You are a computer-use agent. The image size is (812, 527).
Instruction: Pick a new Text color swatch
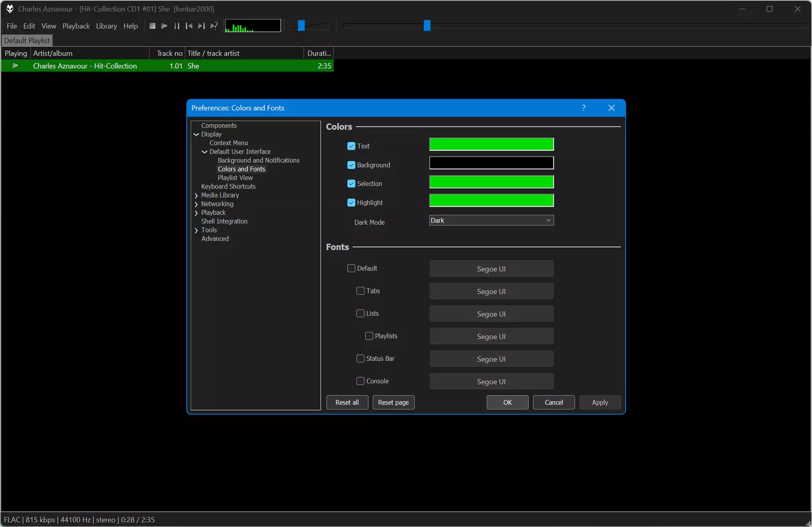point(492,144)
